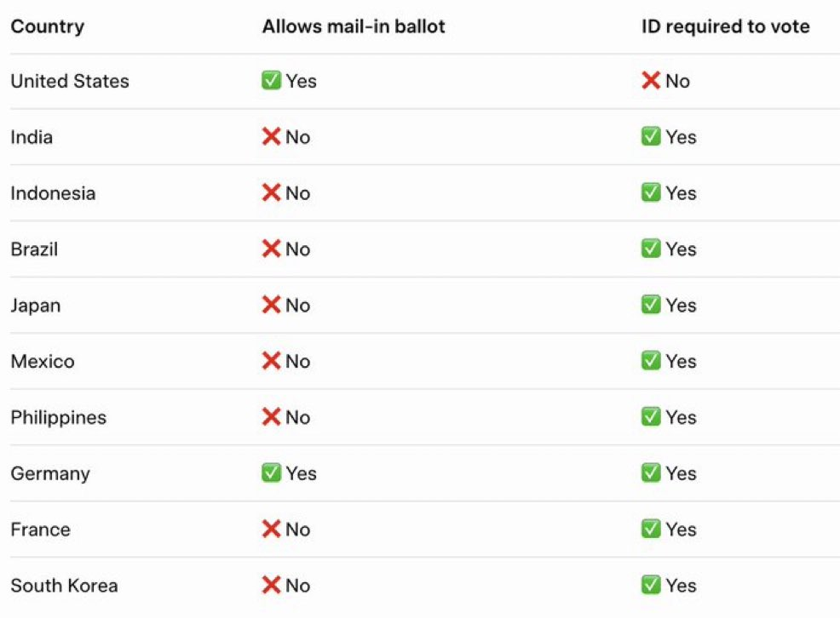The image size is (840, 618).
Task: Click the green checkmark in South Korea ID cell
Action: [x=651, y=586]
